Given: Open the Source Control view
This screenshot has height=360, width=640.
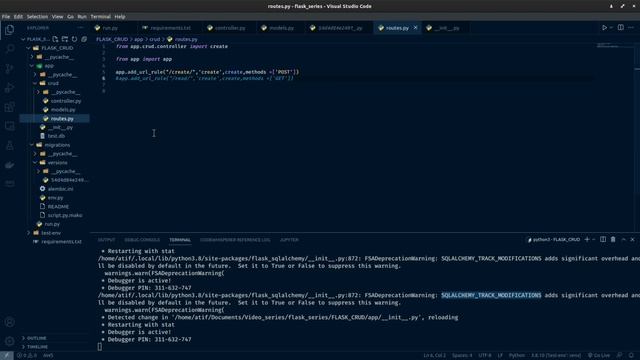Looking at the screenshot, I should click(x=9, y=68).
